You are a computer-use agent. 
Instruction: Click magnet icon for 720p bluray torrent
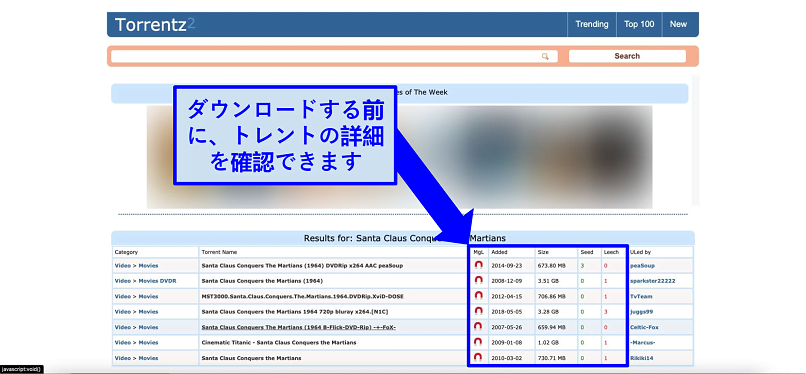[x=479, y=311]
